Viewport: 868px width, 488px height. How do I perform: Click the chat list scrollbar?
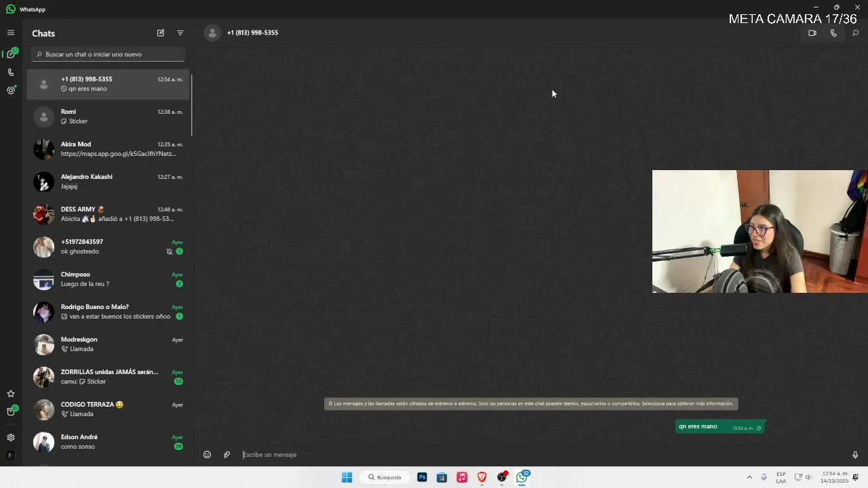[x=192, y=105]
